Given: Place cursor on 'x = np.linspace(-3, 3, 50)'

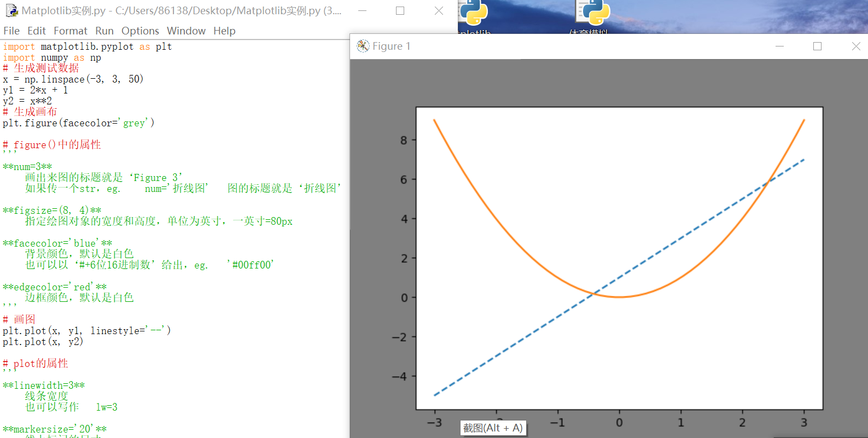Looking at the screenshot, I should click(73, 79).
